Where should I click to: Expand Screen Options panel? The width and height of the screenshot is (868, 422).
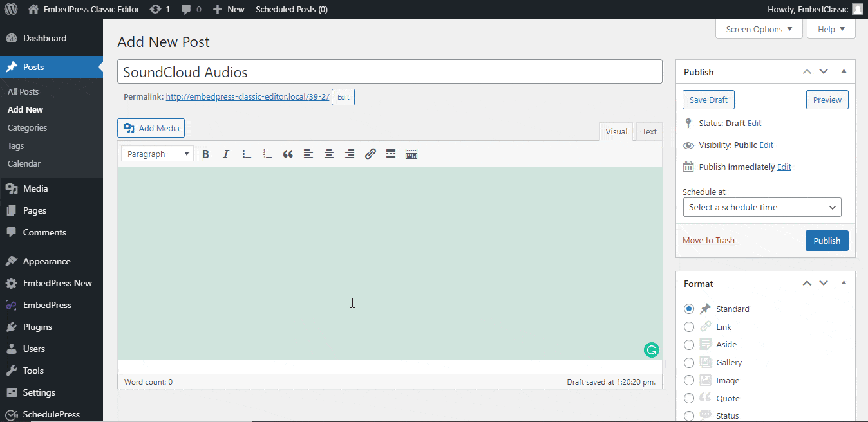(759, 29)
